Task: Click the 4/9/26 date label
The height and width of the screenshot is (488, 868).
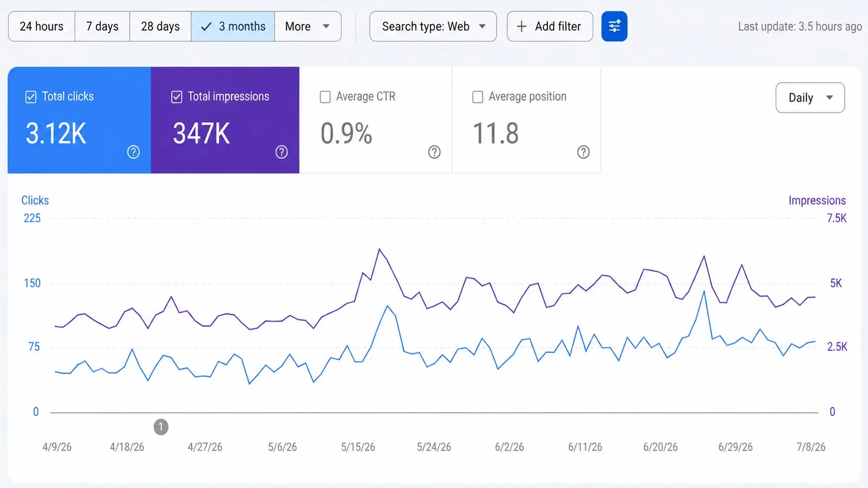Action: [x=57, y=447]
